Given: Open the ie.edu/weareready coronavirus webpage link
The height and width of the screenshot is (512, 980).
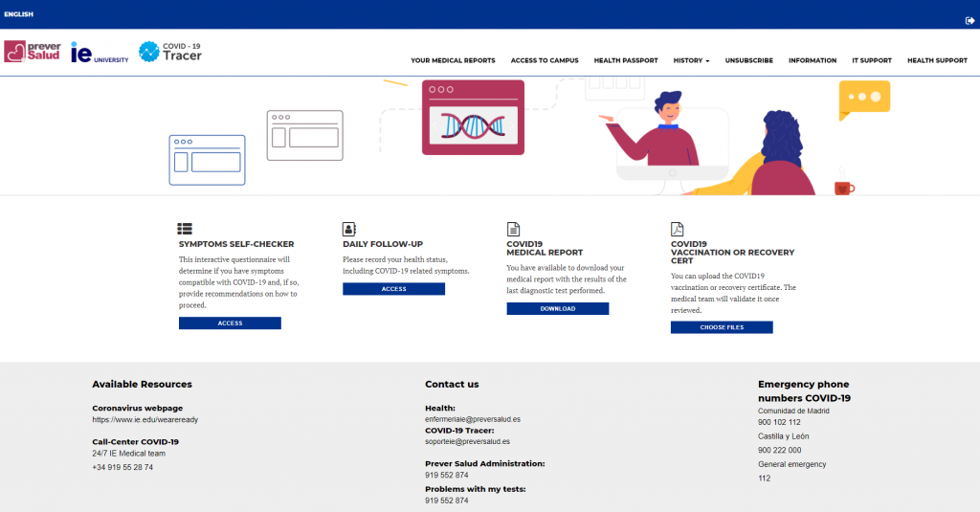Looking at the screenshot, I should coord(145,420).
